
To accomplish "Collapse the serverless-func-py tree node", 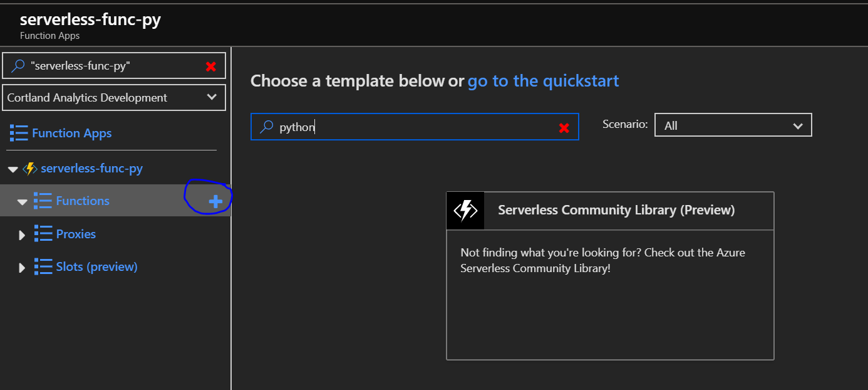I will coord(13,168).
